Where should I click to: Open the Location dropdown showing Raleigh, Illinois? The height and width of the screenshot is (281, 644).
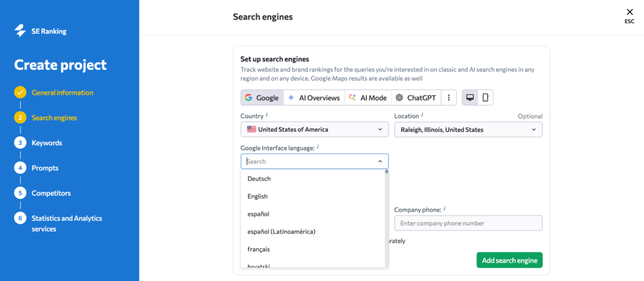coord(468,129)
